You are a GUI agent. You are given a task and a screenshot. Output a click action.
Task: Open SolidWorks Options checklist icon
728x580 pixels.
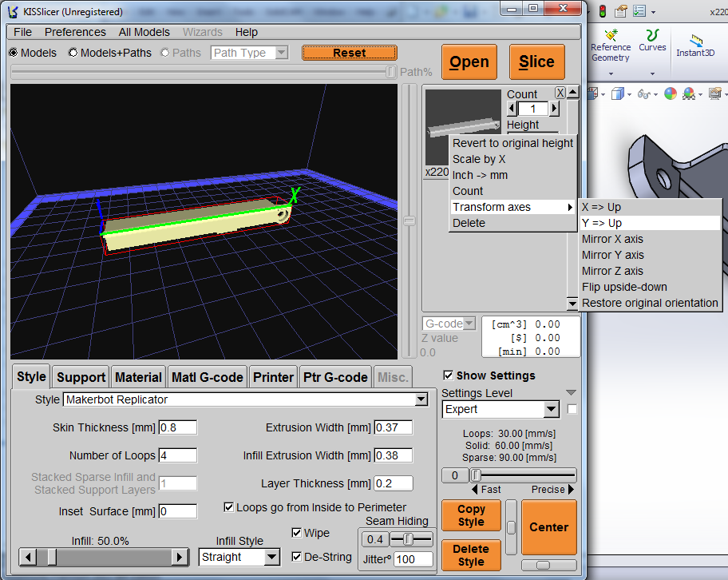[639, 11]
